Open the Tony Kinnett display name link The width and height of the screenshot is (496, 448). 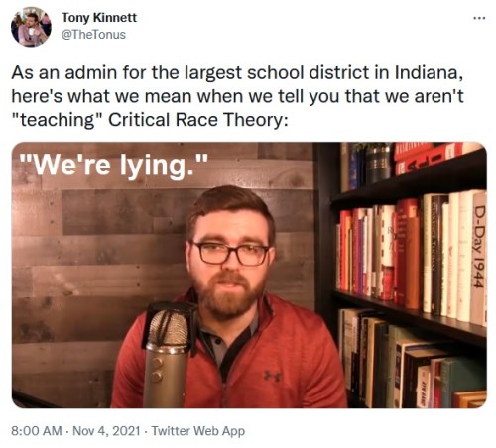tap(99, 18)
